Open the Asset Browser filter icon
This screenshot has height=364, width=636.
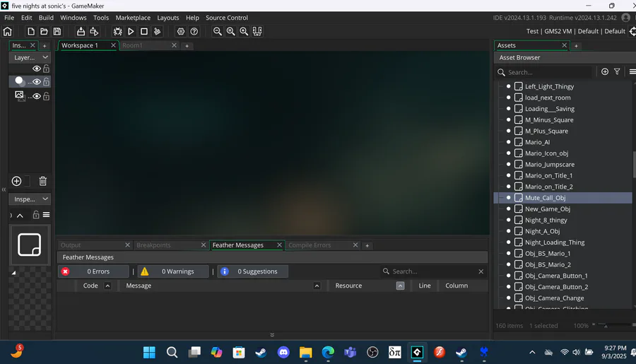pos(617,71)
